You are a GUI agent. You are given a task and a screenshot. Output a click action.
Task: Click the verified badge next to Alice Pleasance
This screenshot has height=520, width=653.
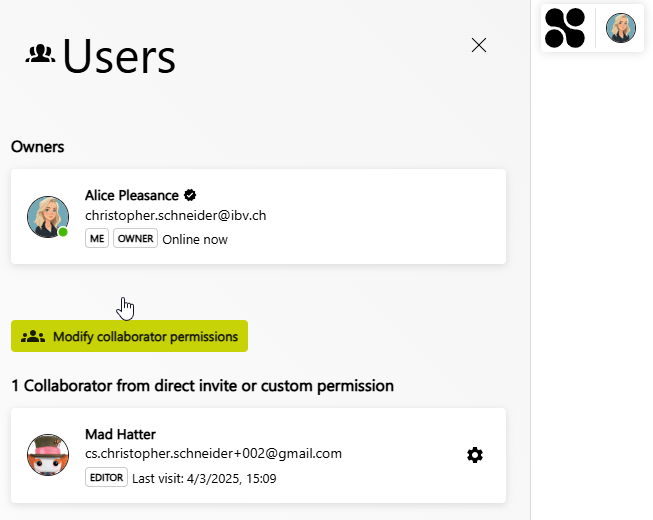pos(190,195)
